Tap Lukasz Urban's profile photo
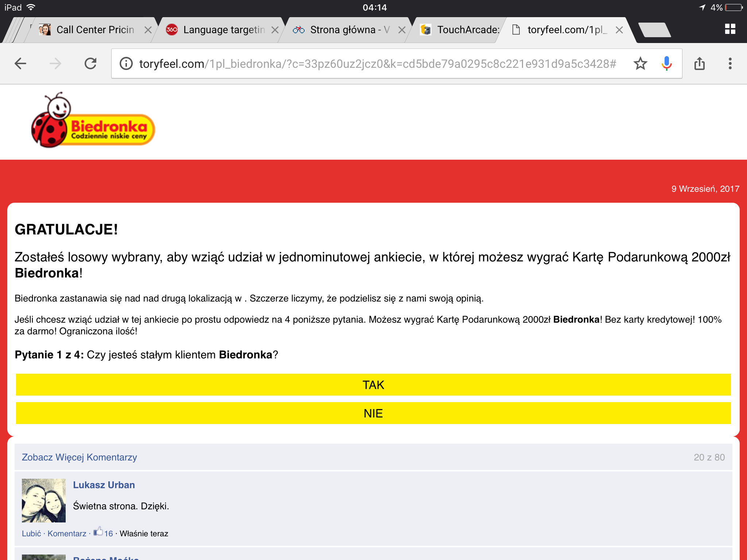This screenshot has height=560, width=747. tap(44, 500)
